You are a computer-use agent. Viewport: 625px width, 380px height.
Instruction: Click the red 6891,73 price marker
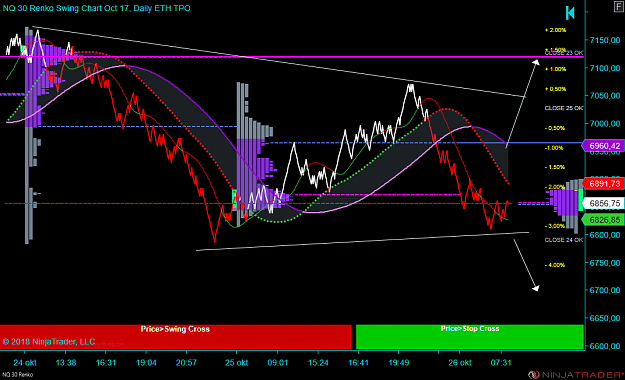tap(603, 184)
